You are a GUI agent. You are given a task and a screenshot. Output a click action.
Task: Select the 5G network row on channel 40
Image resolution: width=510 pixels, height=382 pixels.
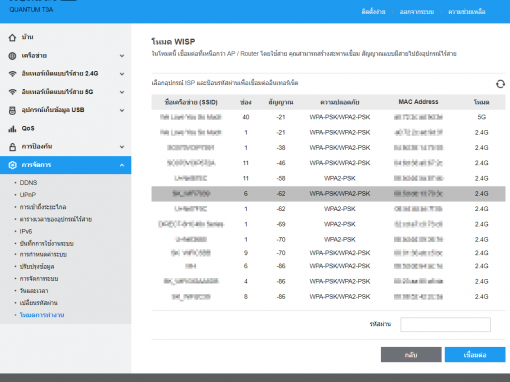[328, 117]
